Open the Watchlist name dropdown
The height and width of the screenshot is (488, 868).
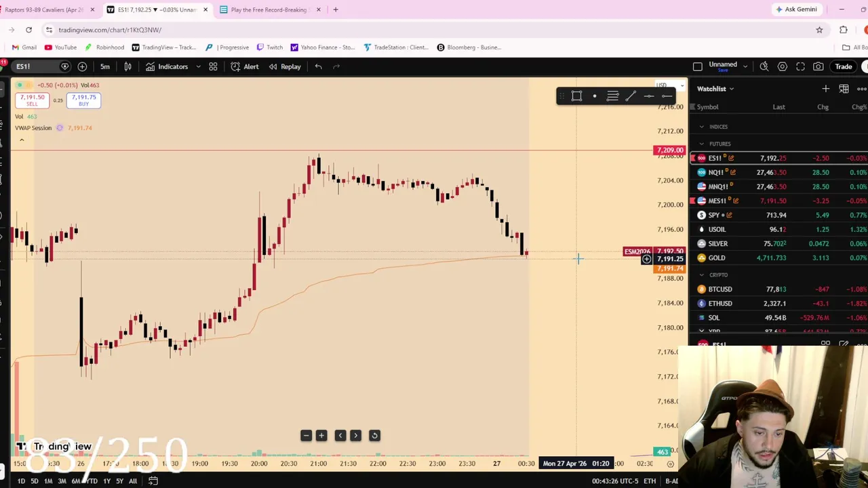[716, 89]
